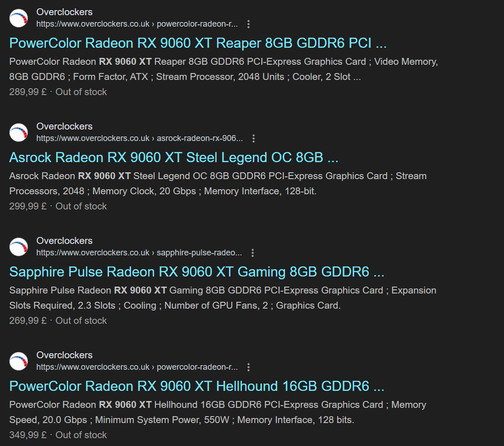The image size is (504, 446).
Task: Open Sapphire Pulse Radeon RX 9060 XT Gaming link
Action: click(197, 272)
